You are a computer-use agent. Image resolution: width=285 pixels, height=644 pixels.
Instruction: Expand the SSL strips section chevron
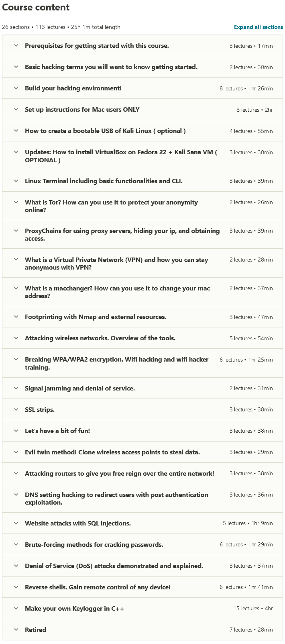16,409
